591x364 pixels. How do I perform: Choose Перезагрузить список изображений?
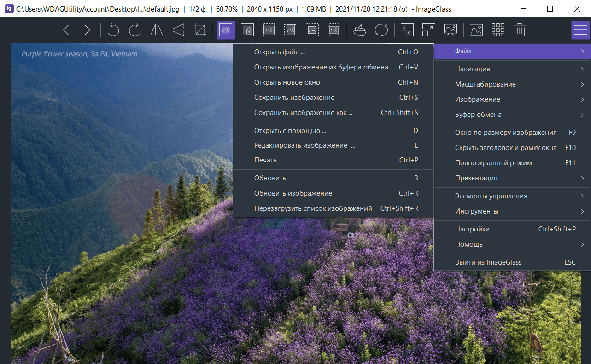click(x=334, y=208)
